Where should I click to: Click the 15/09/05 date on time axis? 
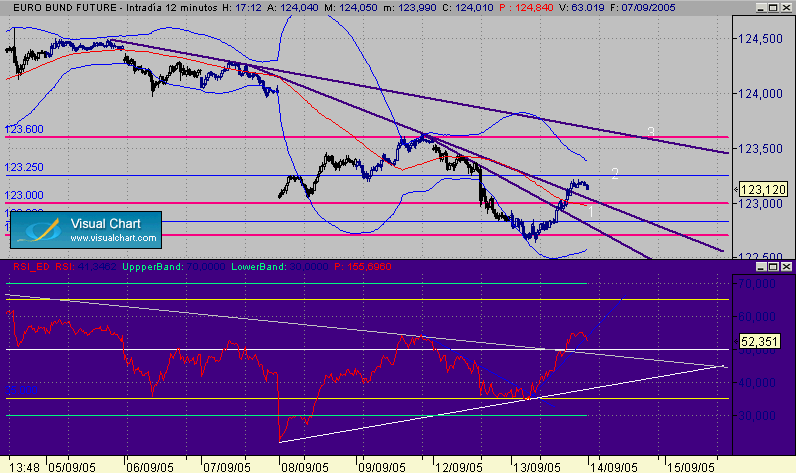pyautogui.click(x=691, y=466)
